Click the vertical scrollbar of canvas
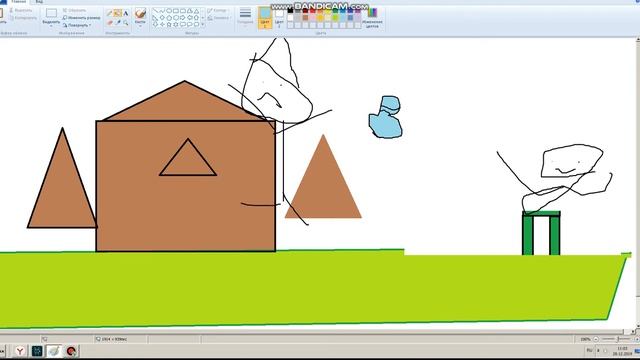 click(x=638, y=184)
